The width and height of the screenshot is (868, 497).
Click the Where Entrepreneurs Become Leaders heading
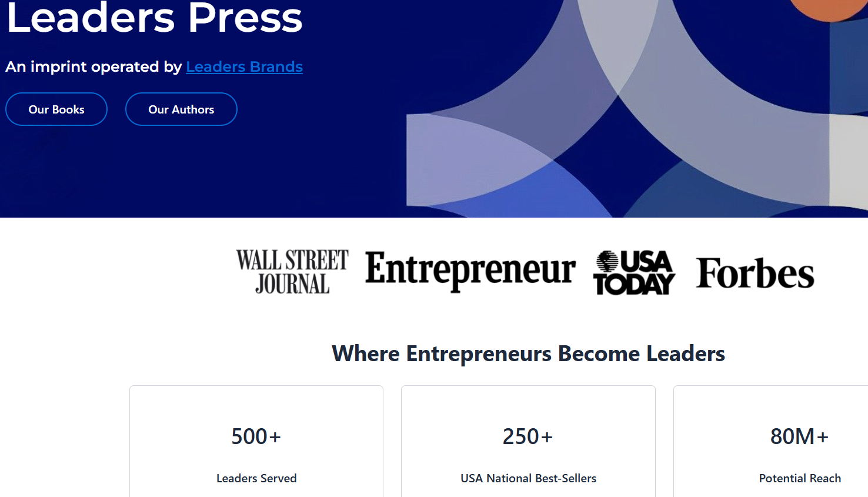528,353
